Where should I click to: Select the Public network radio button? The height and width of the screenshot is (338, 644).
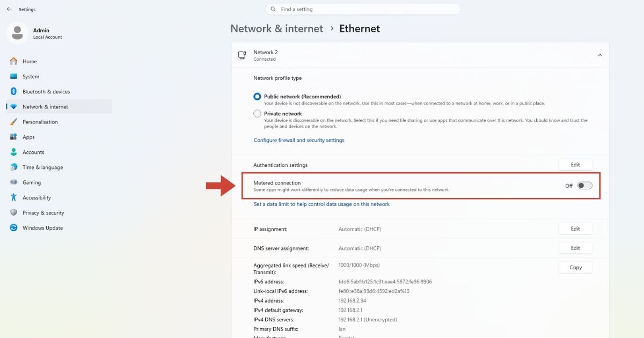click(x=257, y=97)
